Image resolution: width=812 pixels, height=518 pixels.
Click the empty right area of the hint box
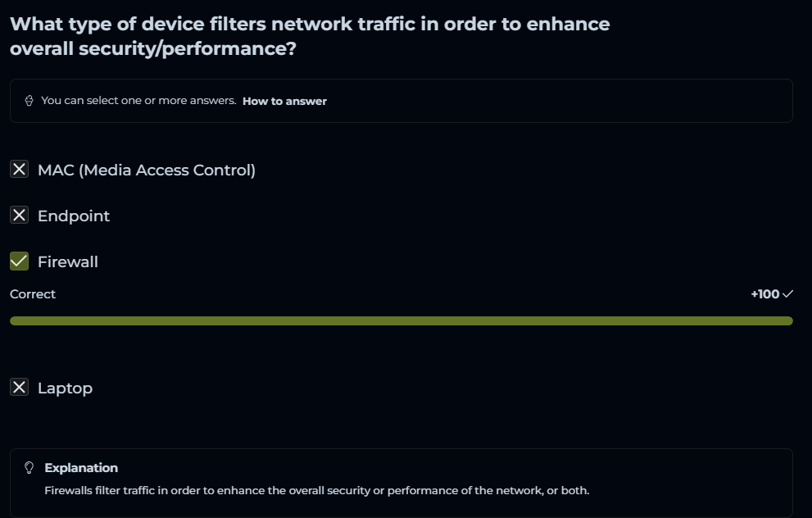pos(574,101)
